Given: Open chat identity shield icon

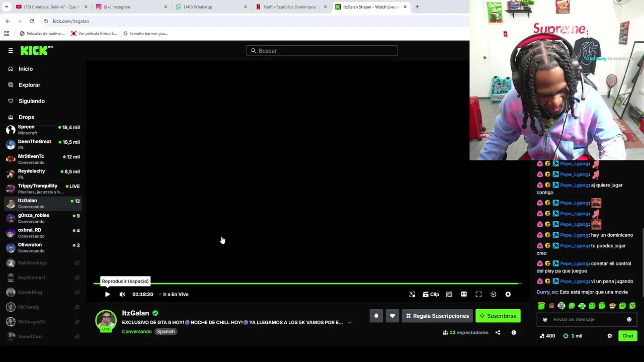Looking at the screenshot, I should 545,319.
